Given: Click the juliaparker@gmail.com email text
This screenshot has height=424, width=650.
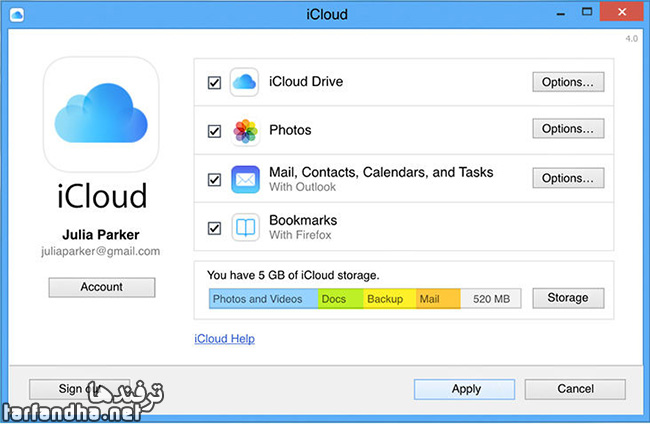Looking at the screenshot, I should (100, 251).
